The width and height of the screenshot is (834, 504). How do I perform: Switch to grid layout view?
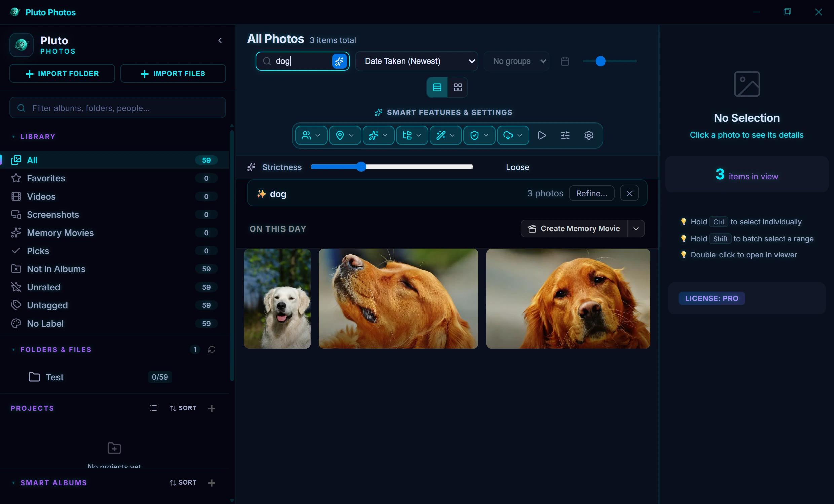pos(458,88)
